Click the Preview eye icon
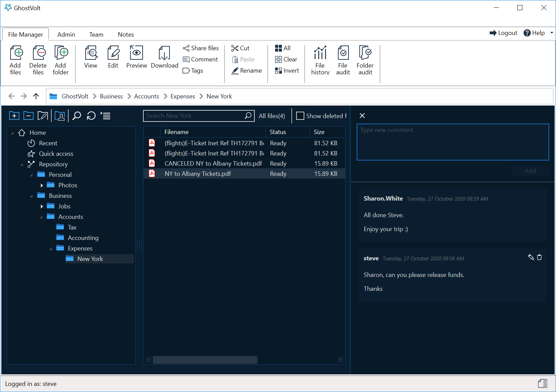Viewport: 556px width, 392px height. tap(137, 53)
